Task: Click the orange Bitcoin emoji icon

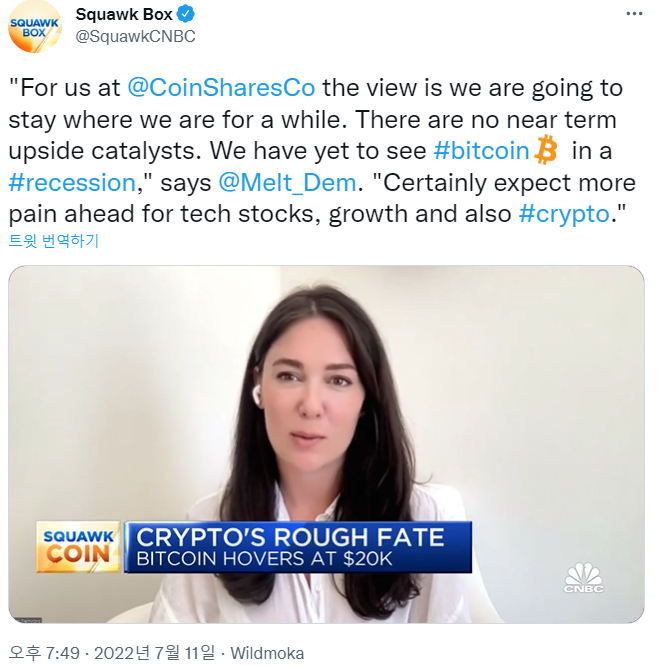Action: pos(545,150)
